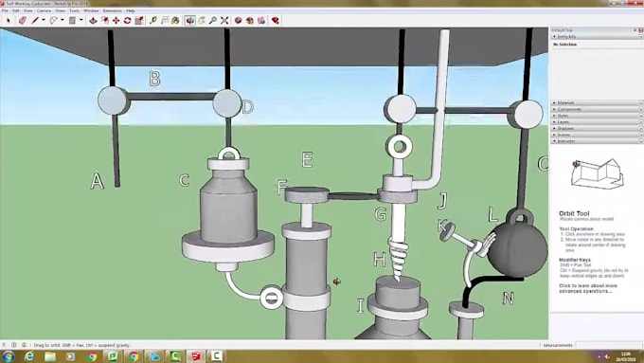The image size is (644, 363).
Task: Open the 3D Warehouse icon
Action: point(239,20)
